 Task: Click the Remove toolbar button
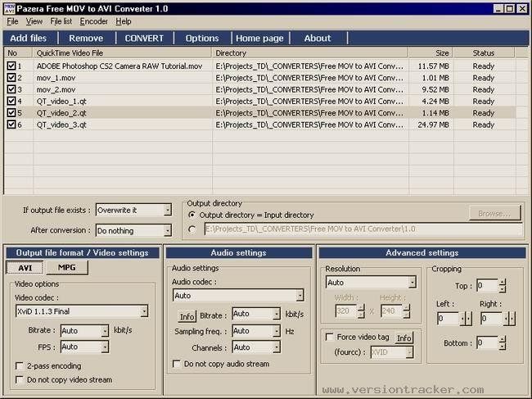pyautogui.click(x=86, y=38)
